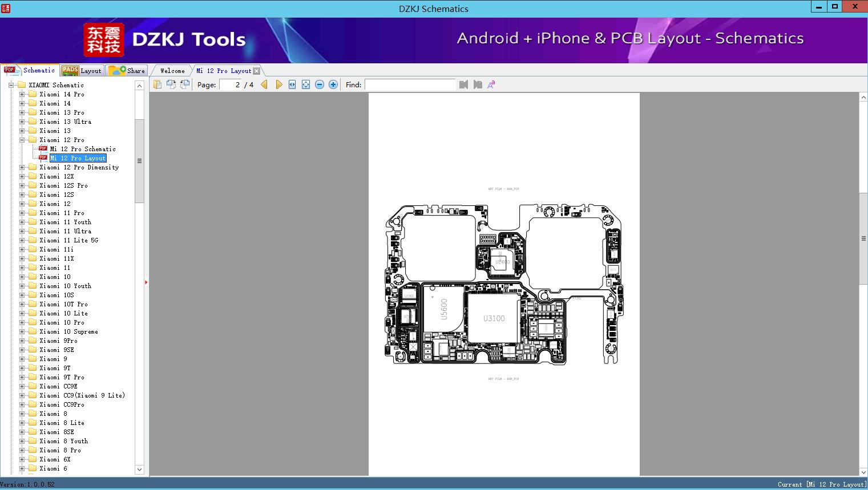Open the Share tab
Viewport: 868px width, 490px height.
127,71
